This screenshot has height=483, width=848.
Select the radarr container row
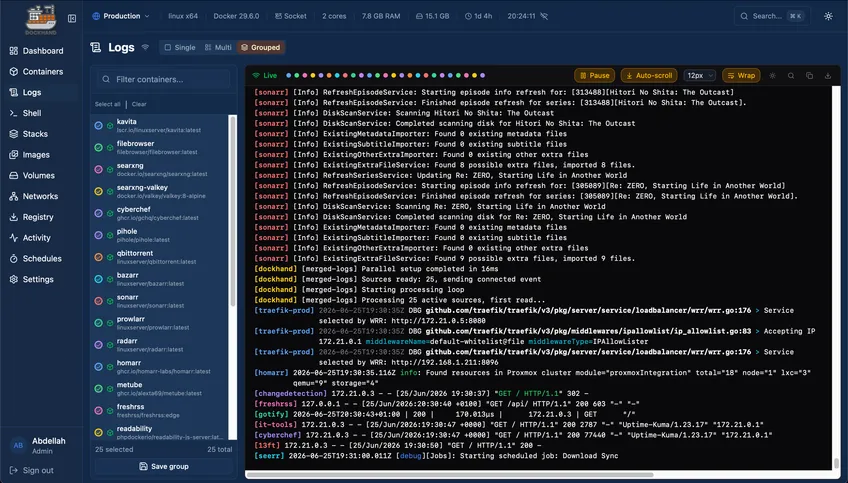click(161, 345)
